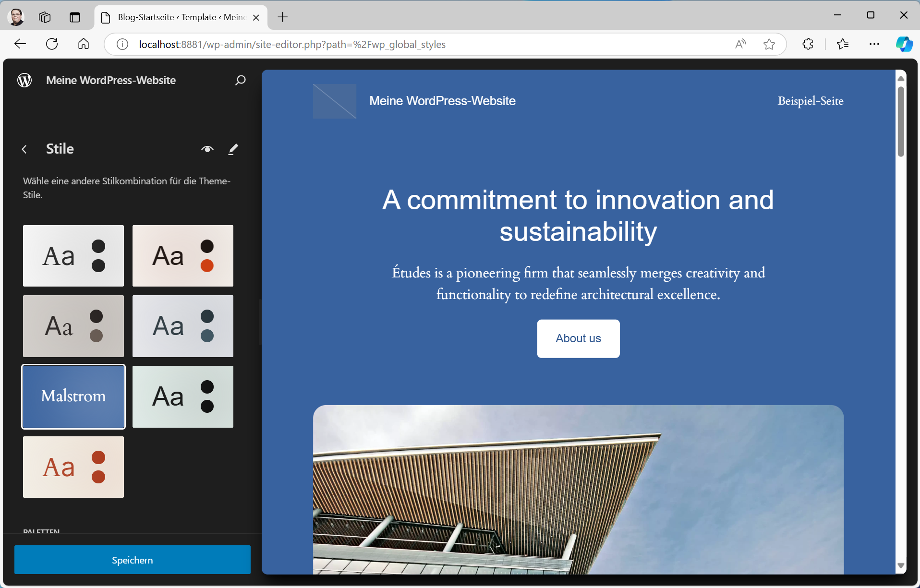Viewport: 920px width, 588px height.
Task: Open a new browser tab
Action: pos(283,17)
